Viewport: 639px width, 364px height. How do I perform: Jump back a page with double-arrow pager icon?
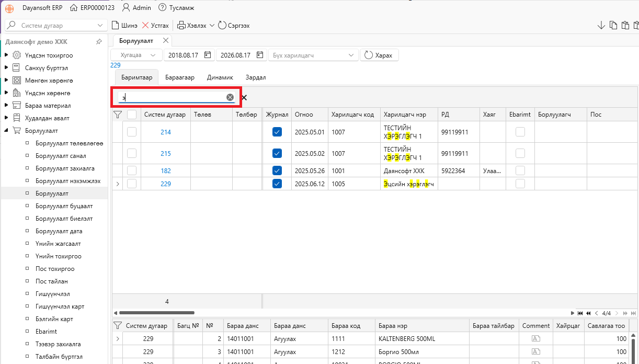[x=588, y=313]
